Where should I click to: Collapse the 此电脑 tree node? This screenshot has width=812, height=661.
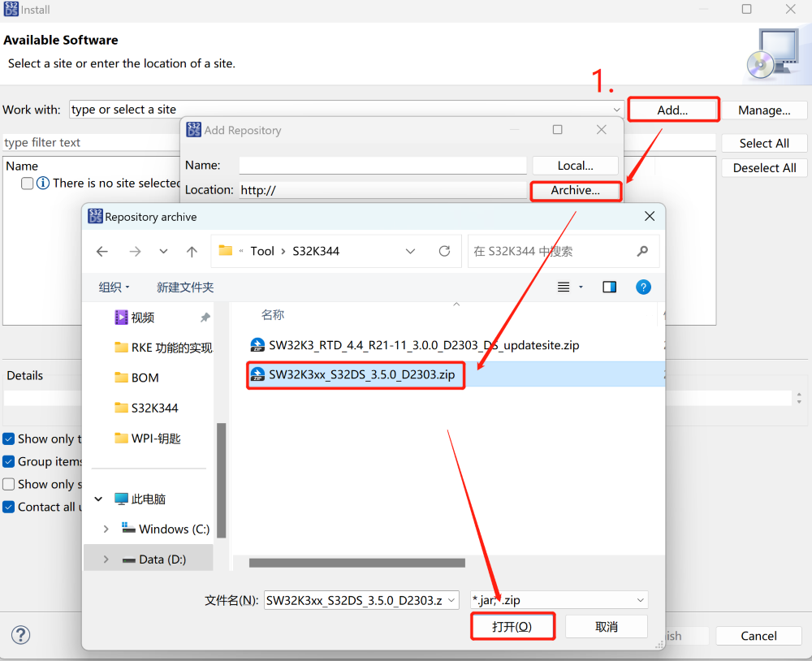(x=98, y=499)
